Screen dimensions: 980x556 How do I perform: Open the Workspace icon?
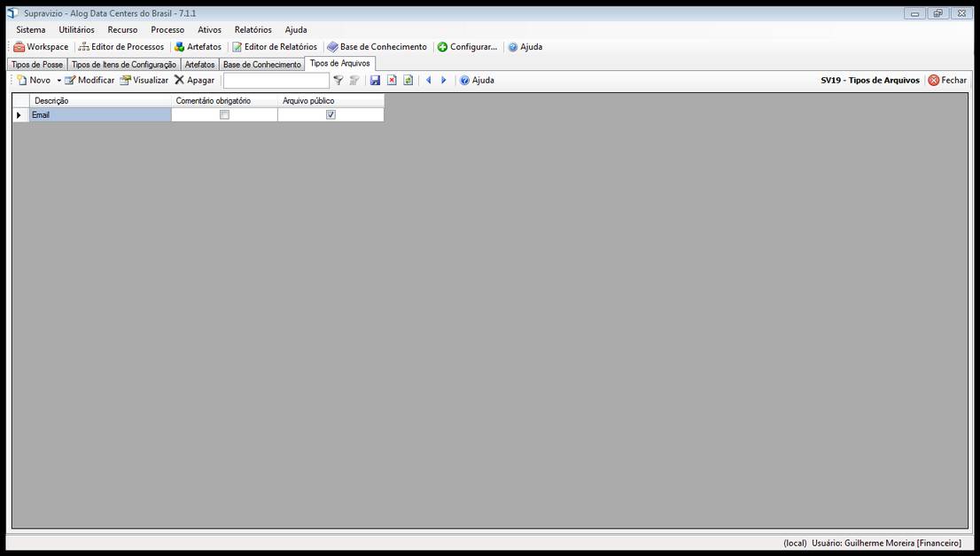[x=41, y=46]
